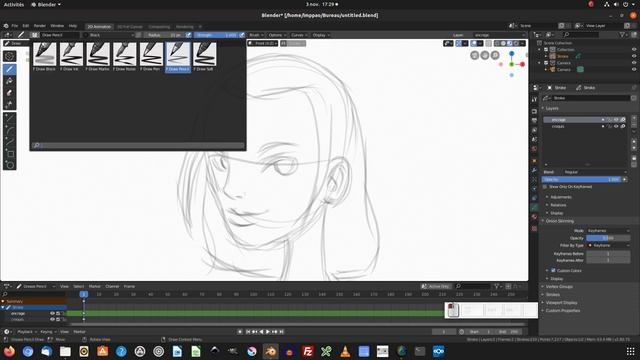
Task: Choose the F Draw Noise brush
Action: pyautogui.click(x=124, y=56)
